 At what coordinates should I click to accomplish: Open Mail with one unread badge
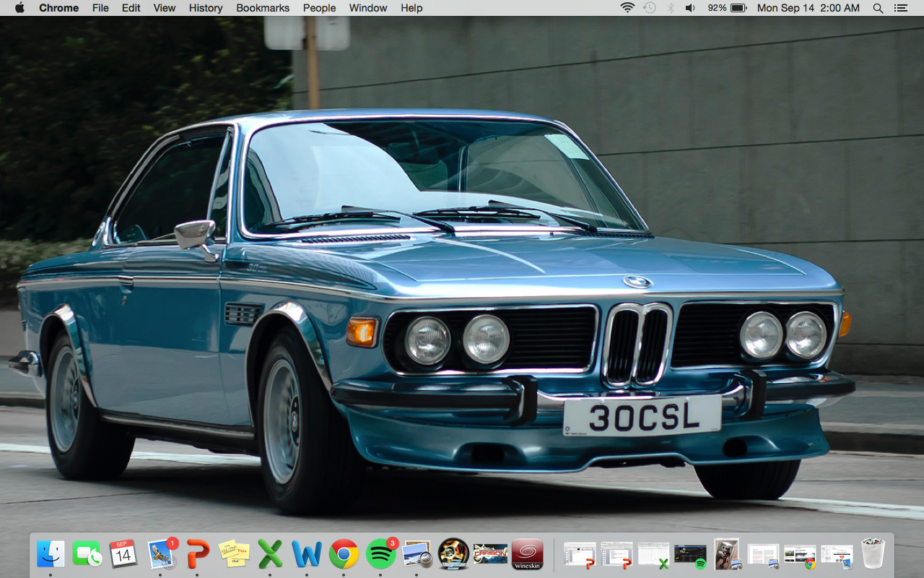coord(162,554)
